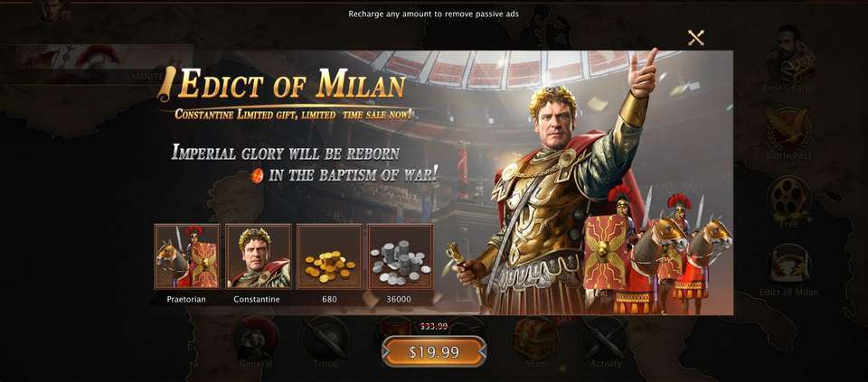Close the Edict of Milan offer popup
The image size is (868, 382).
695,38
